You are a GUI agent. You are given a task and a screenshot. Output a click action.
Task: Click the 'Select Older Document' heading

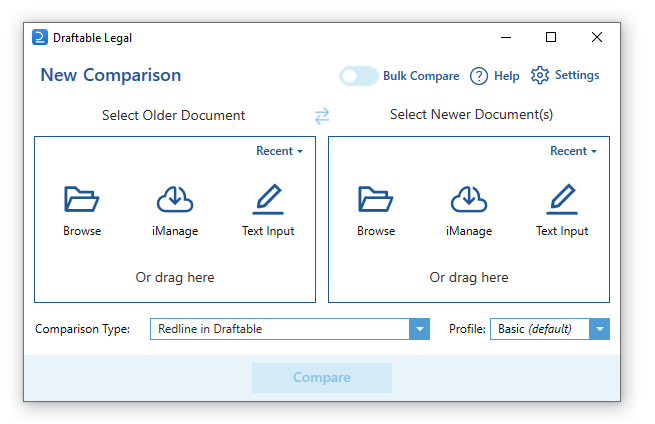(173, 115)
